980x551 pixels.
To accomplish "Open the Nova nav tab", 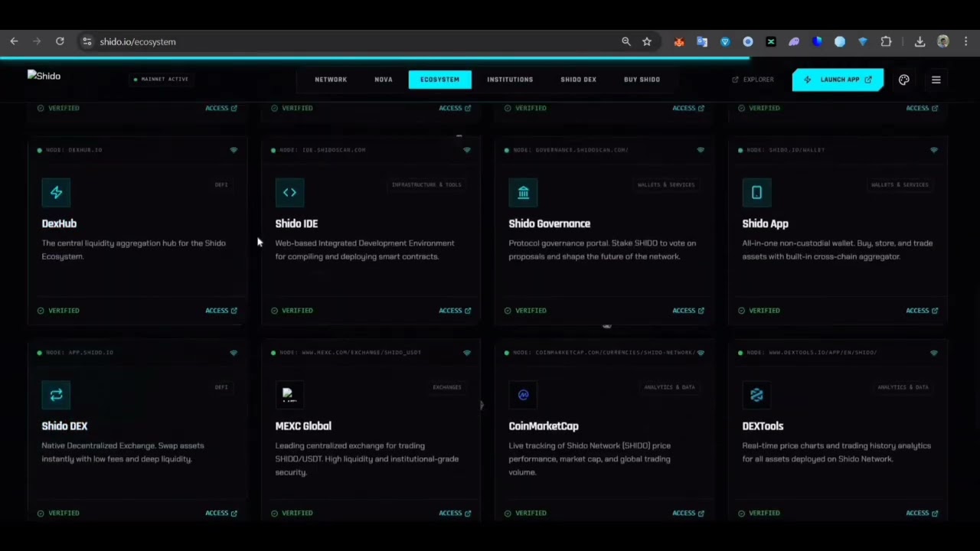I will coord(384,80).
